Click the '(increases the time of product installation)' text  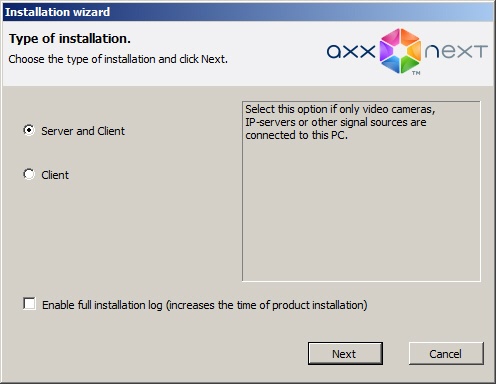coord(266,305)
